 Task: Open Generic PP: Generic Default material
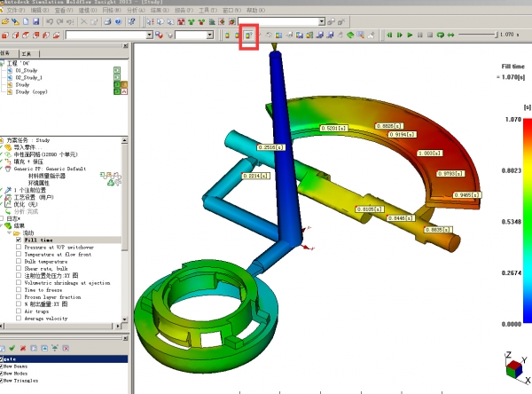[x=50, y=169]
